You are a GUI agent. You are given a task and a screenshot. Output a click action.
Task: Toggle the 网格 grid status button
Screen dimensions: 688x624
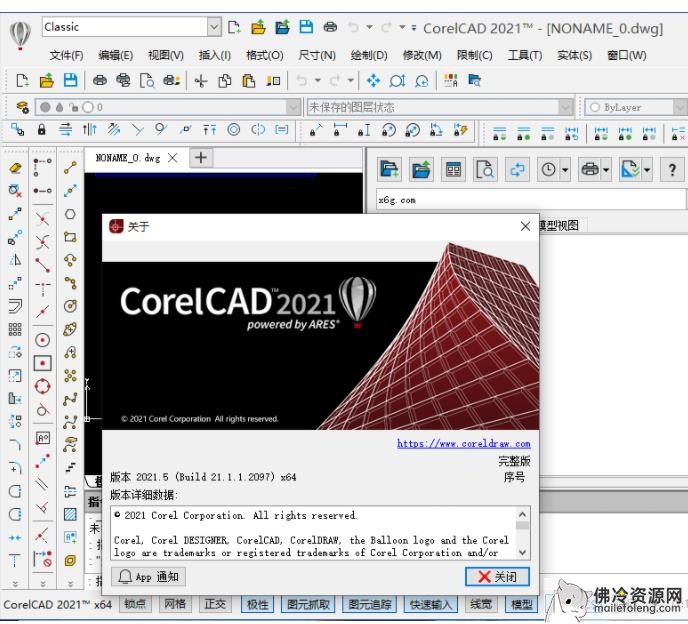[x=175, y=604]
